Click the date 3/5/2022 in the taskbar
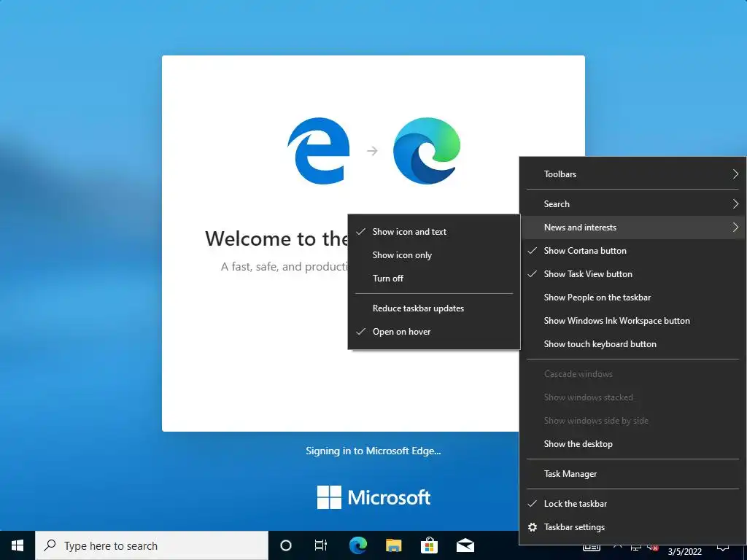Screen dimensions: 747x560 (684, 552)
